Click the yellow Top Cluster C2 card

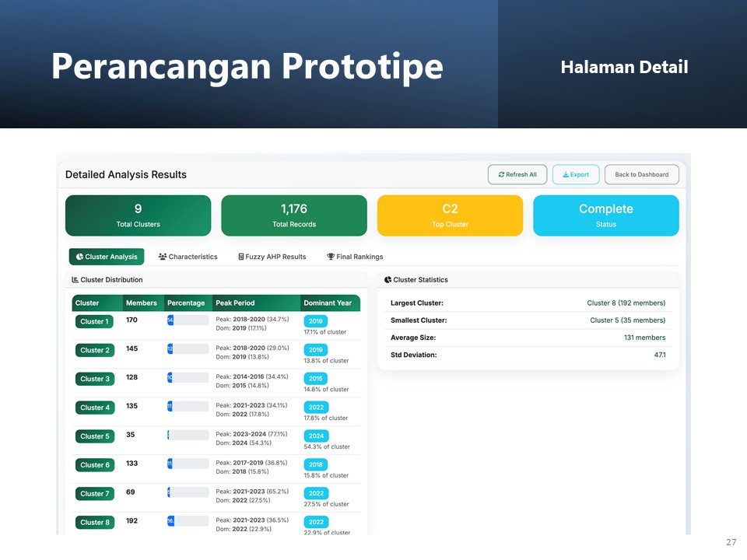pos(450,215)
